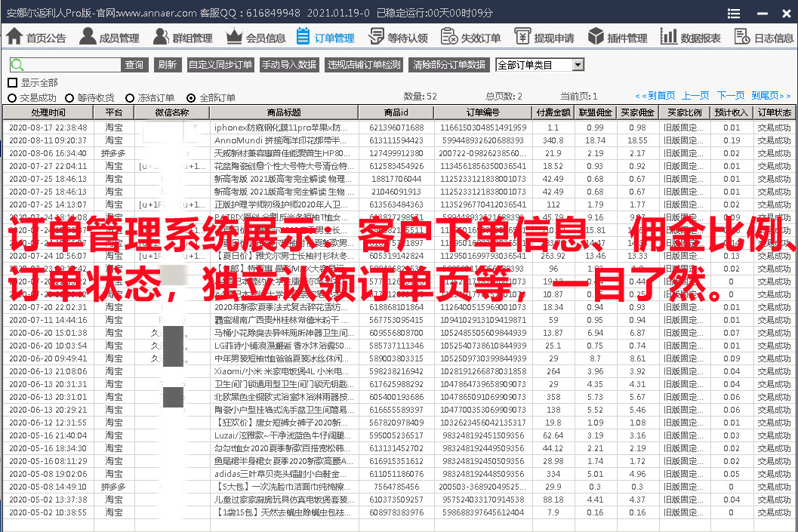Image resolution: width=798 pixels, height=532 pixels.
Task: Select 订单管理 list icon
Action: tap(303, 37)
